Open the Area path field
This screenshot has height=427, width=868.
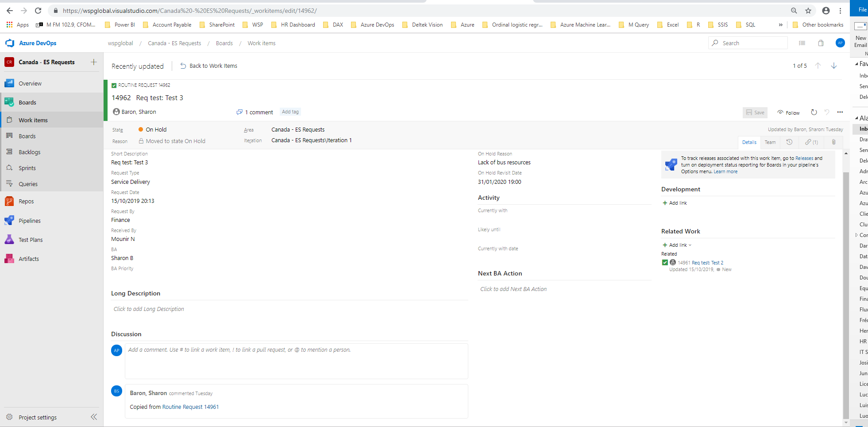[298, 129]
